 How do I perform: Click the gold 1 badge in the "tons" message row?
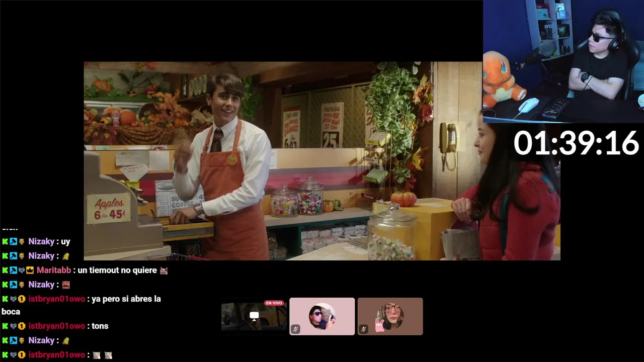click(x=22, y=326)
